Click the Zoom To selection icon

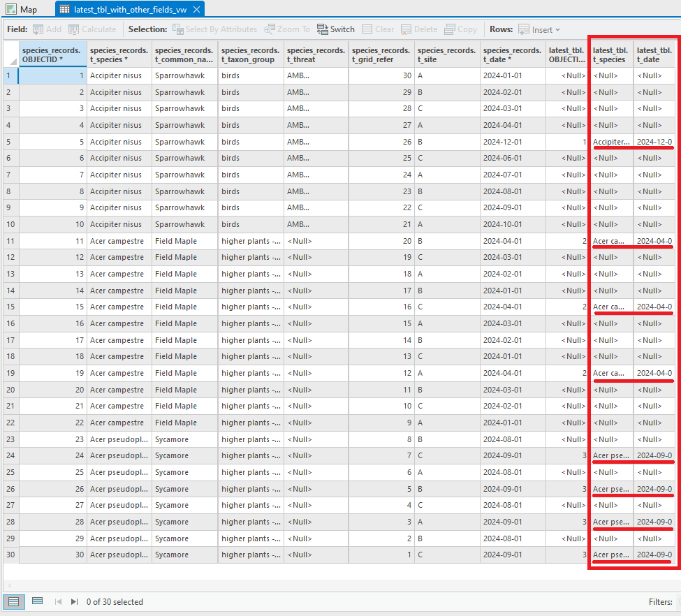coord(270,29)
